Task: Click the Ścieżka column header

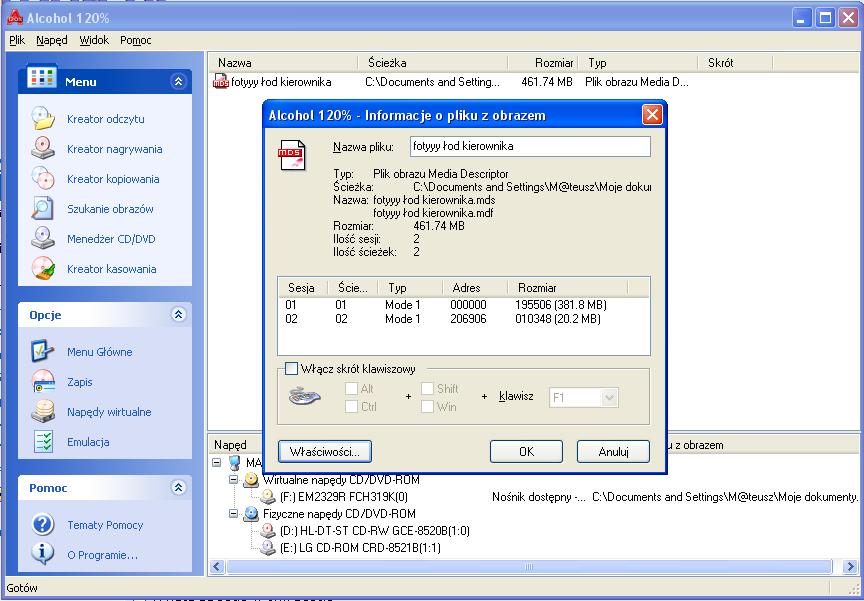Action: coord(433,63)
